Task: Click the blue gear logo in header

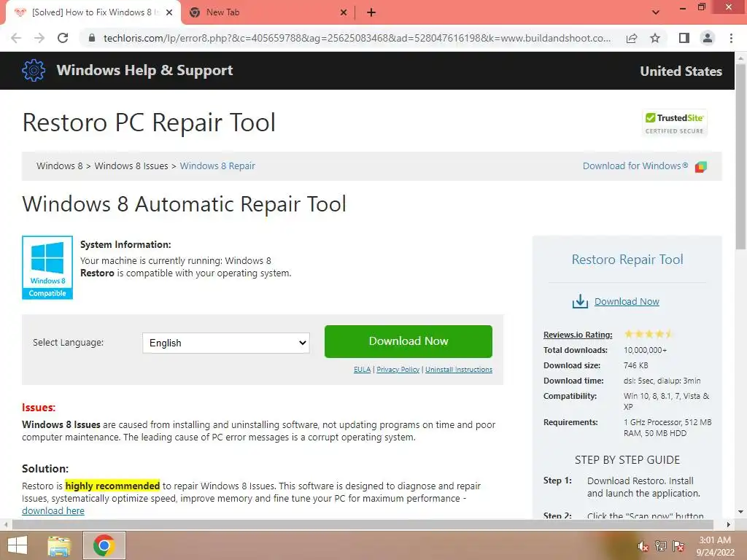Action: pyautogui.click(x=34, y=71)
